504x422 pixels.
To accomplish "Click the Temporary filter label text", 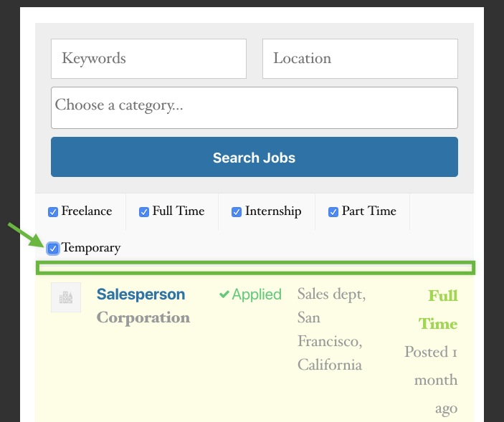I will pyautogui.click(x=91, y=248).
